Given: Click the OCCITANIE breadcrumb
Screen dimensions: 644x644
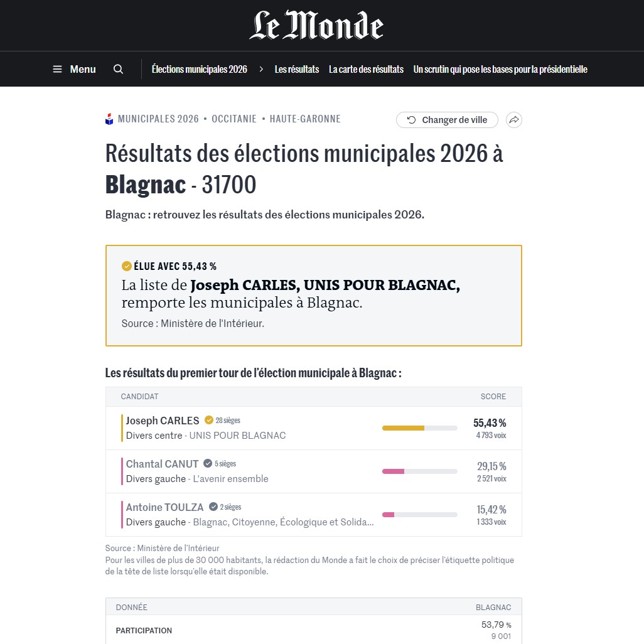Looking at the screenshot, I should [x=233, y=119].
